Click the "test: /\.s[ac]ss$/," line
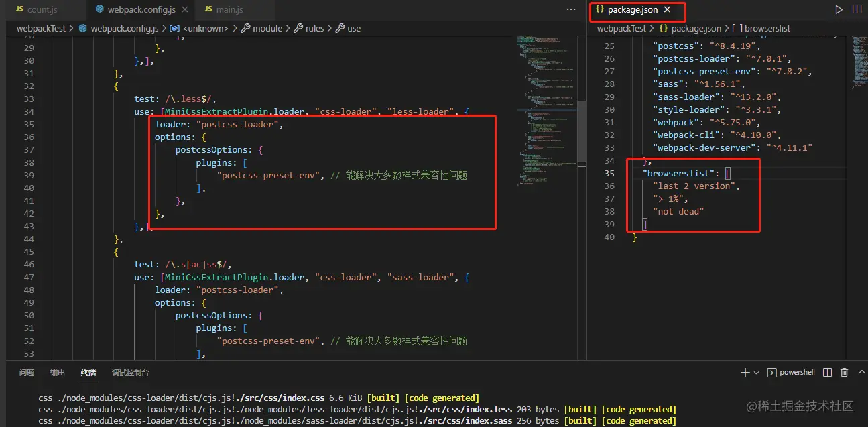The width and height of the screenshot is (868, 427). [182, 265]
